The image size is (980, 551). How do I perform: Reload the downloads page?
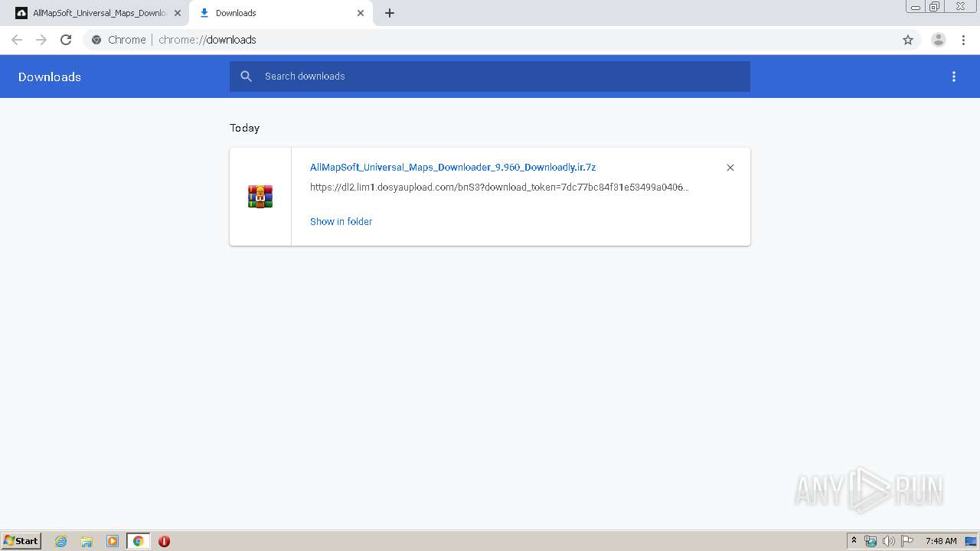tap(66, 40)
